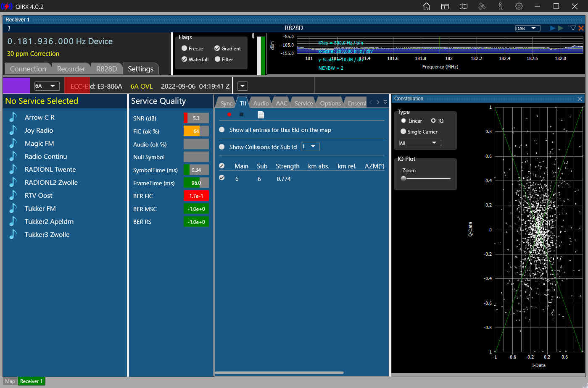
Task: Click the green play arrow
Action: [x=561, y=28]
